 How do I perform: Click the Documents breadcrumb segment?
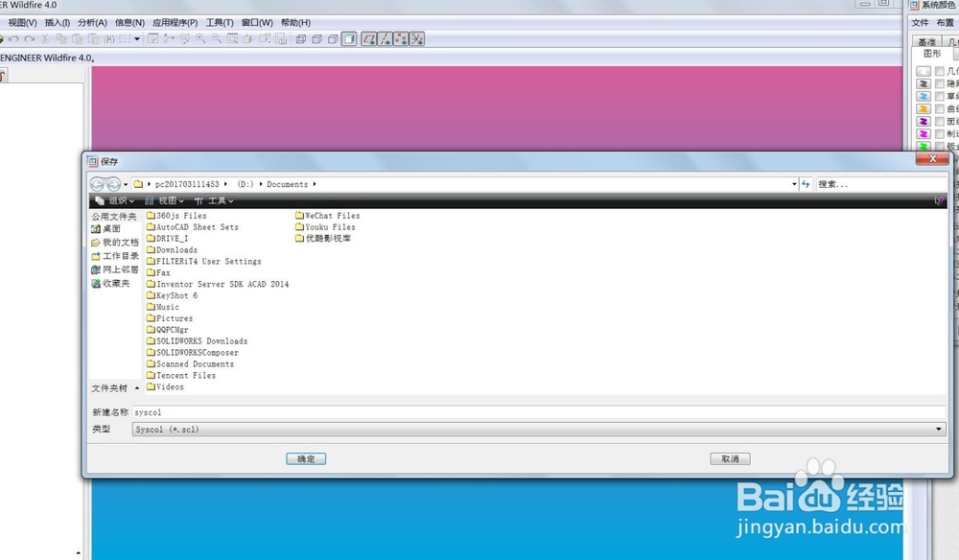pyautogui.click(x=287, y=184)
